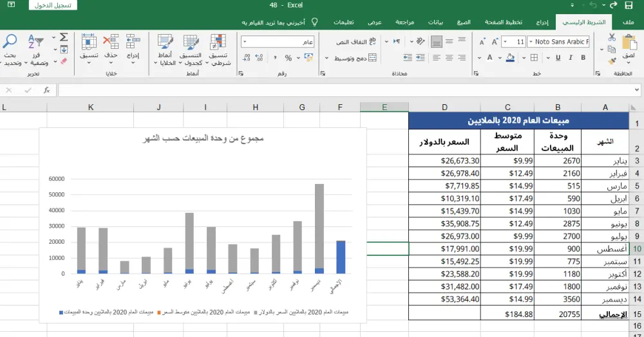Open the font name dropdown arrow
644x337 pixels.
[530, 42]
